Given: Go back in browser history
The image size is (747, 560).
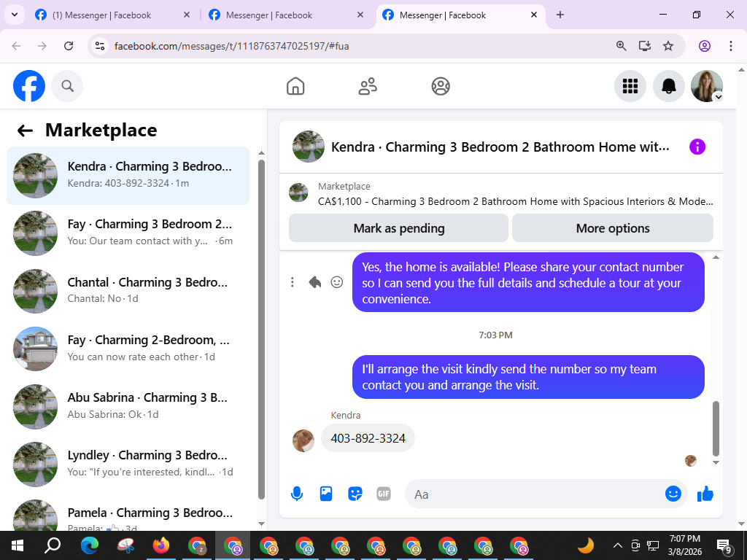Looking at the screenshot, I should [x=16, y=46].
